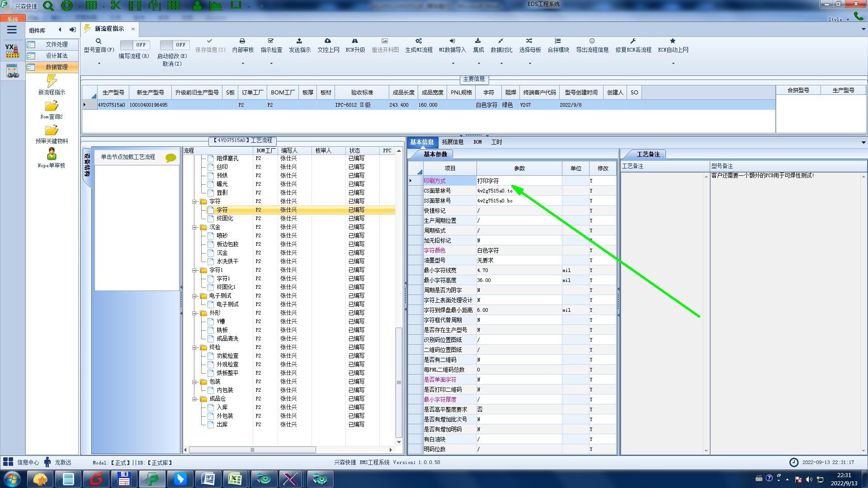Open Bom查询2 folder icon
Image resolution: width=868 pixels, height=488 pixels.
[x=52, y=106]
